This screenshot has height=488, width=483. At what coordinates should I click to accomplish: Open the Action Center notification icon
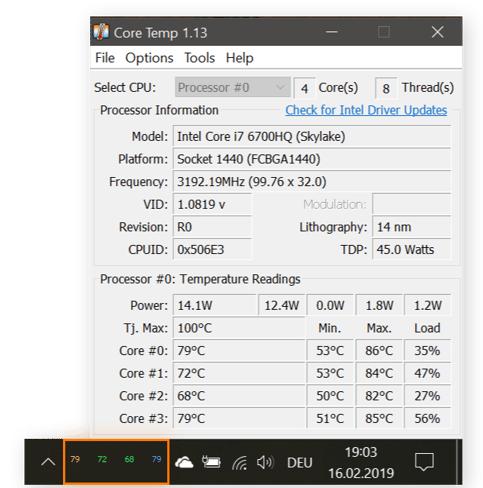coord(424,462)
